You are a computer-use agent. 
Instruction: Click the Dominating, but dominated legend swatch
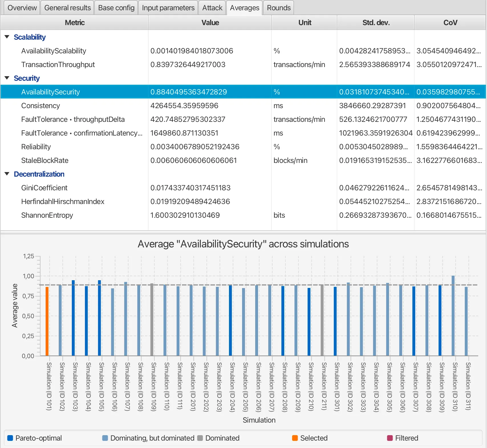pos(105,438)
